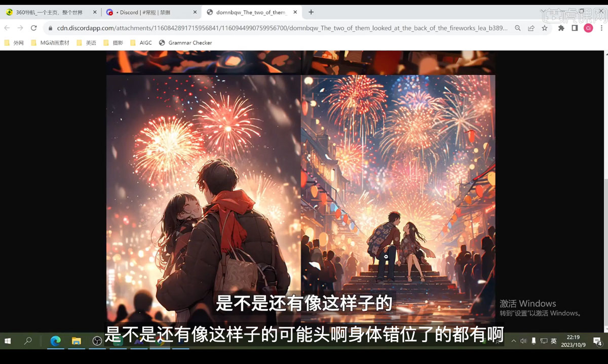Switch input method via the 英 indicator

tap(553, 341)
